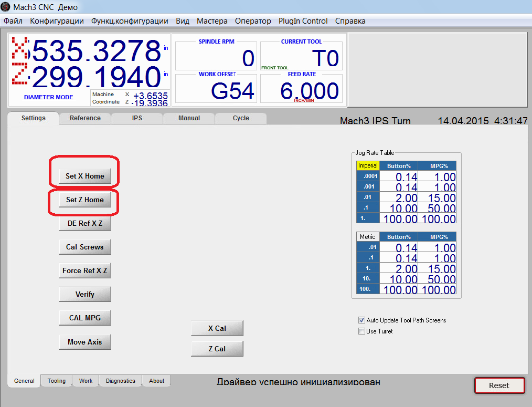Select the General bottom tab
532x407 pixels.
click(x=24, y=381)
